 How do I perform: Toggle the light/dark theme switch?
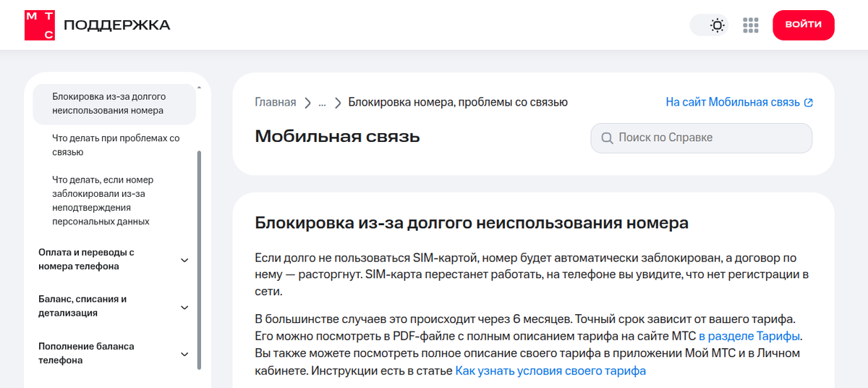708,25
